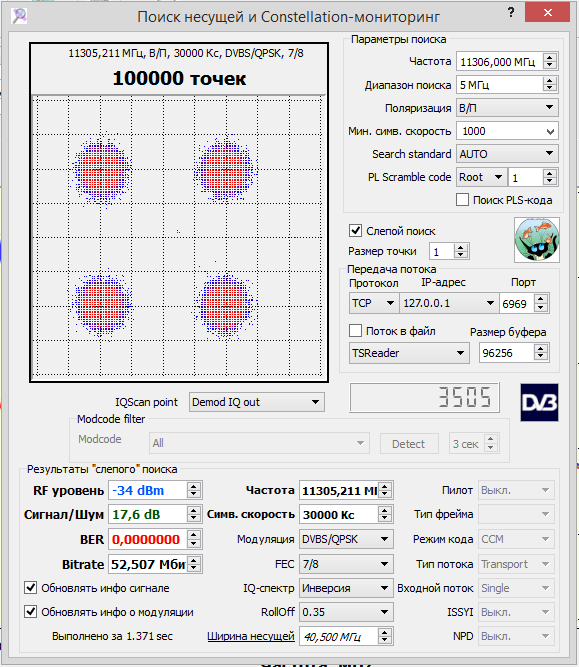
Task: Click the results Частота 11305,211 field
Action: pyautogui.click(x=339, y=490)
